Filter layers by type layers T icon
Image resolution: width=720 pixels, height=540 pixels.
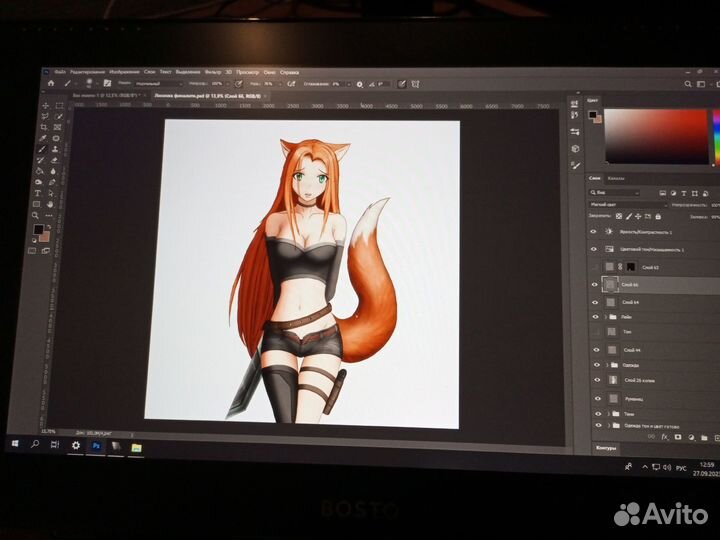tap(684, 193)
